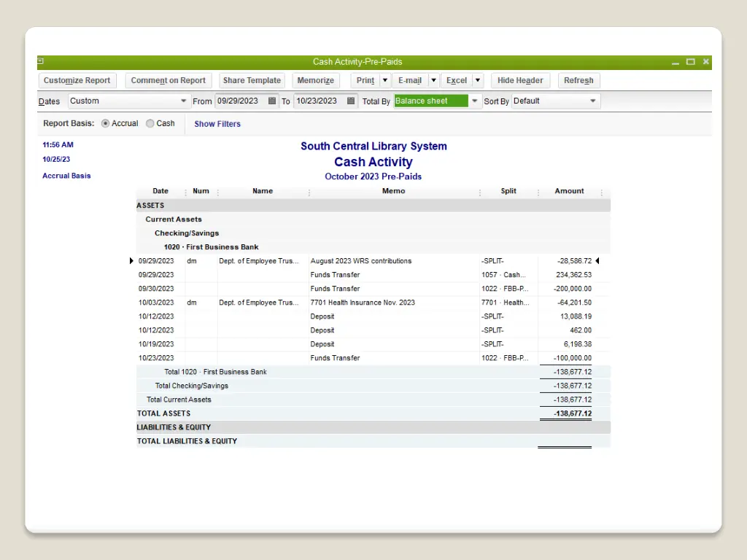Click the From date field
The height and width of the screenshot is (560, 747).
241,101
